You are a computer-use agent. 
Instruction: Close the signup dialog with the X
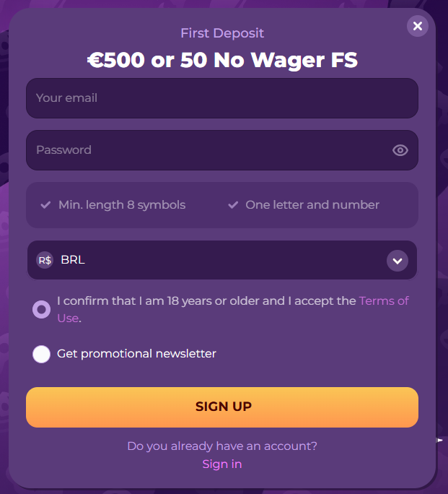(417, 26)
